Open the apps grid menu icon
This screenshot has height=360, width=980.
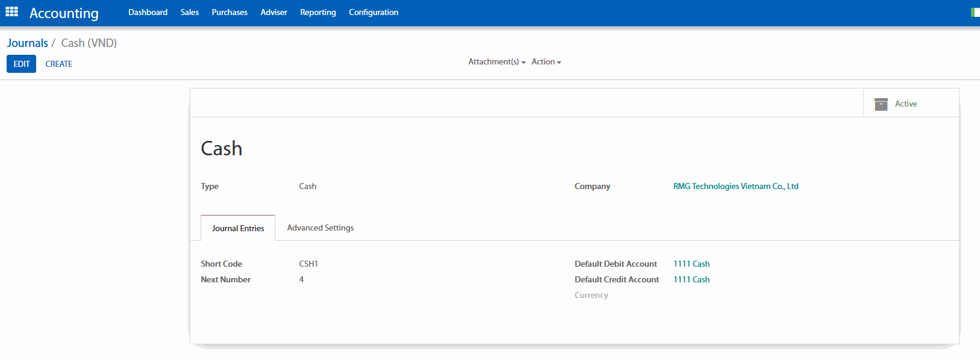11,12
